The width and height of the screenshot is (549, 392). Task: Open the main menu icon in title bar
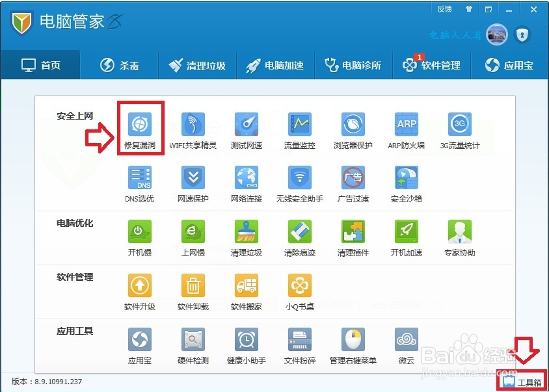[489, 10]
